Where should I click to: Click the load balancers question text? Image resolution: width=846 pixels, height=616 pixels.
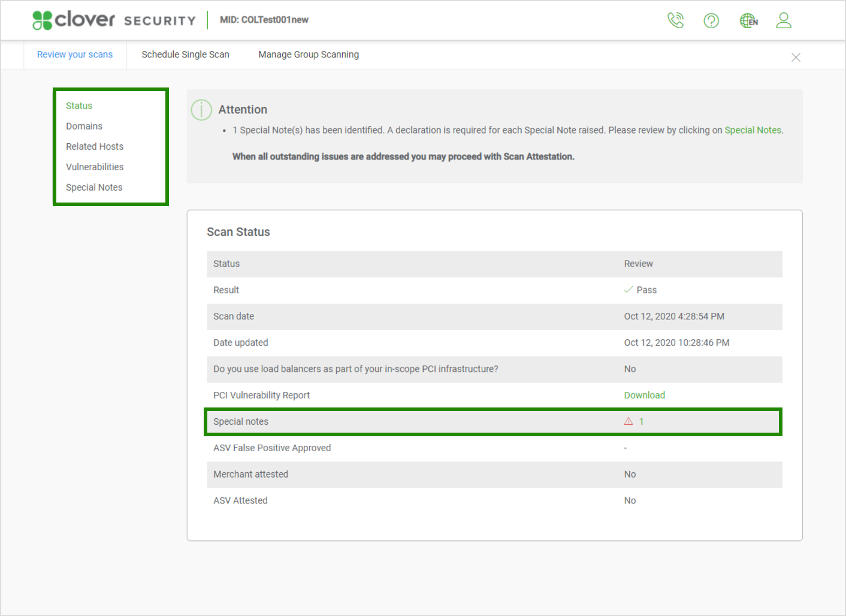(x=356, y=369)
